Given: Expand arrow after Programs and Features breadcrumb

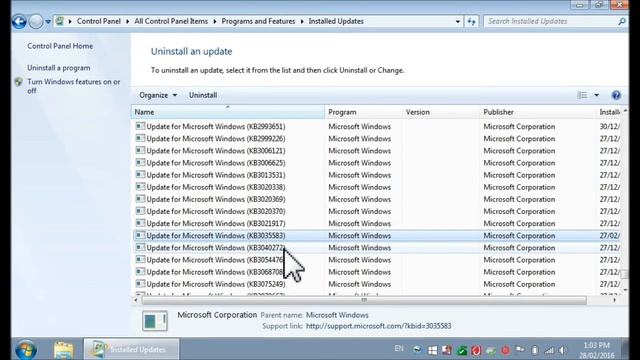Looking at the screenshot, I should (302, 21).
